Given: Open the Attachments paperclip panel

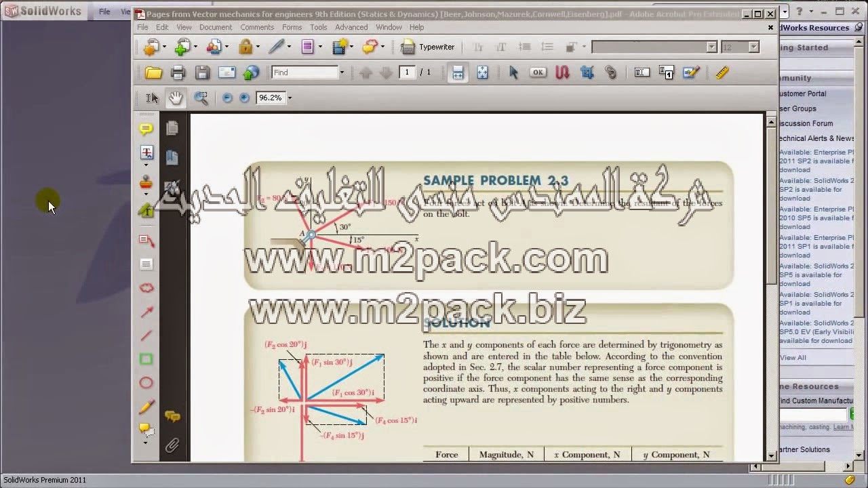Looking at the screenshot, I should [172, 445].
